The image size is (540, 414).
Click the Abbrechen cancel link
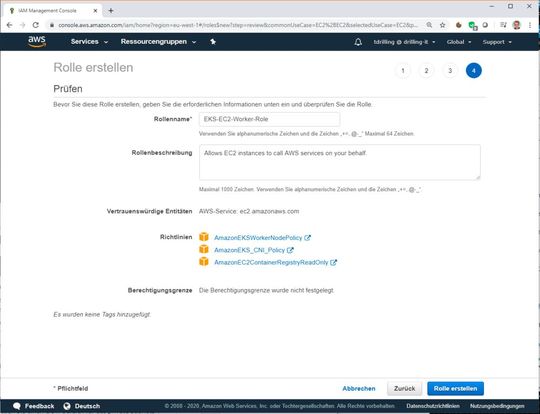coord(359,389)
